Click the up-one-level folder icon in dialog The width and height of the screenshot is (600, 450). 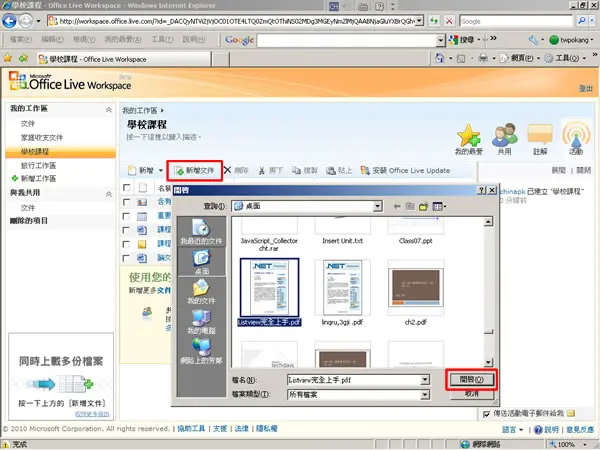410,207
